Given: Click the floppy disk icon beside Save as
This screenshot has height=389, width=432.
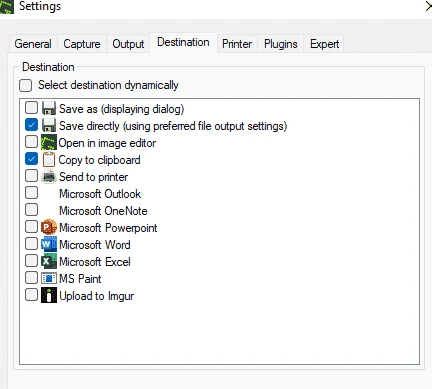Looking at the screenshot, I should 49,109.
